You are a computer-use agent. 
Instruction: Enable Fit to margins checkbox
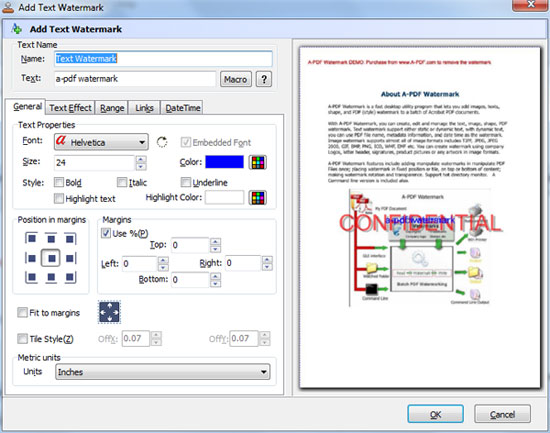(x=22, y=312)
